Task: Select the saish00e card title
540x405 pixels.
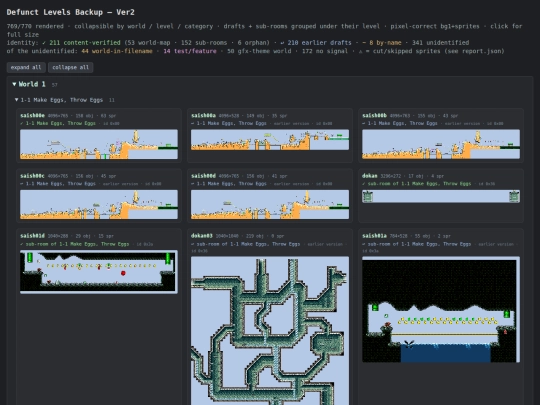Action: pyautogui.click(x=32, y=116)
